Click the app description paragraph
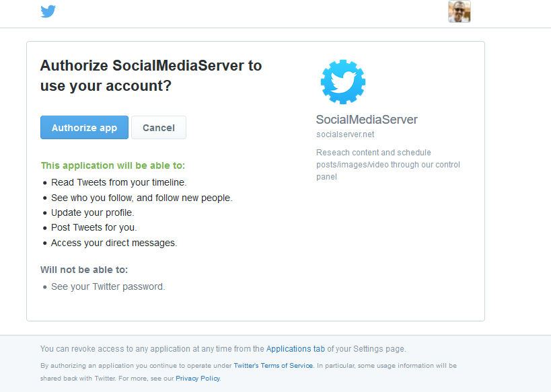 pos(388,164)
